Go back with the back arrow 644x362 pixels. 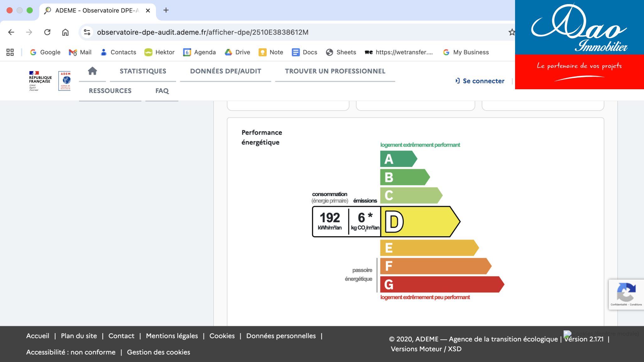[11, 32]
